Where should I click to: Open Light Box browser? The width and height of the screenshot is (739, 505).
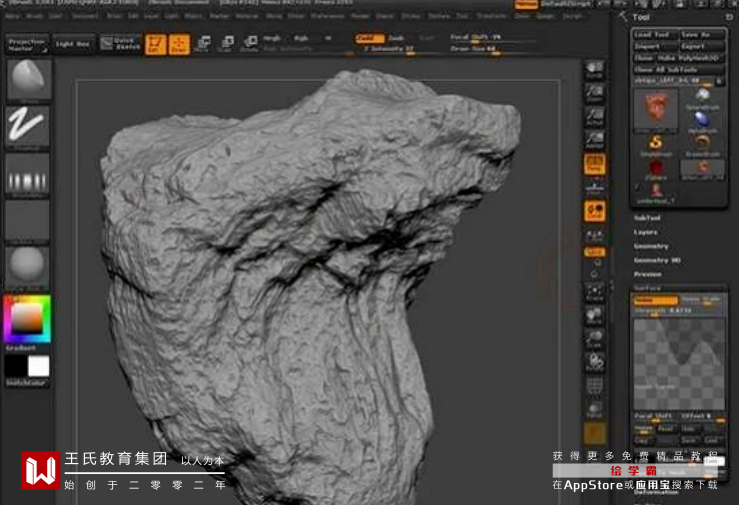(73, 44)
